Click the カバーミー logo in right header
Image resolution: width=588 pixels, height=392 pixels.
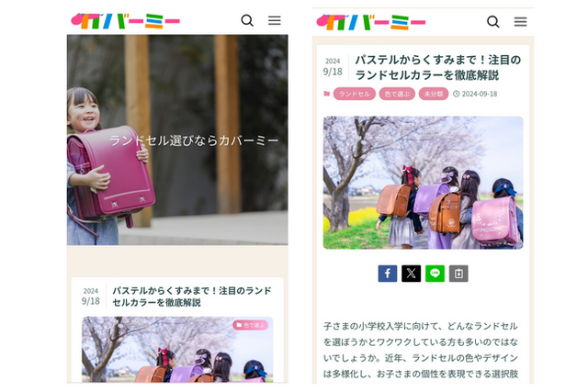pyautogui.click(x=371, y=22)
